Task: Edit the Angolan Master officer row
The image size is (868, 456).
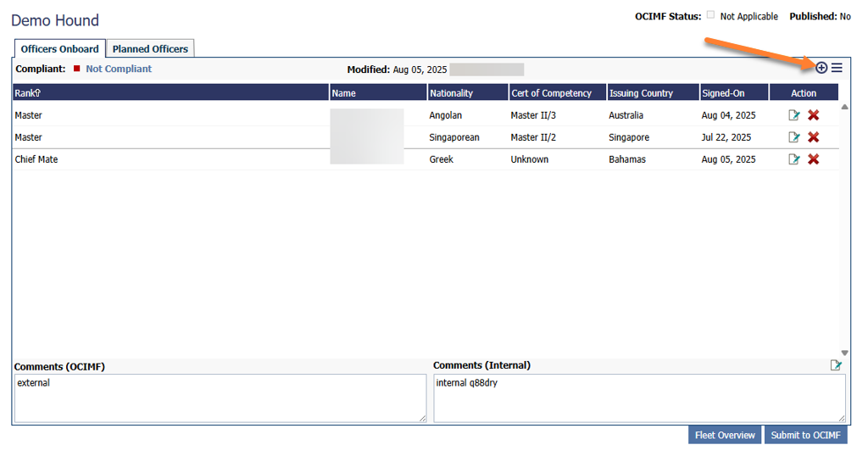Action: click(x=794, y=115)
